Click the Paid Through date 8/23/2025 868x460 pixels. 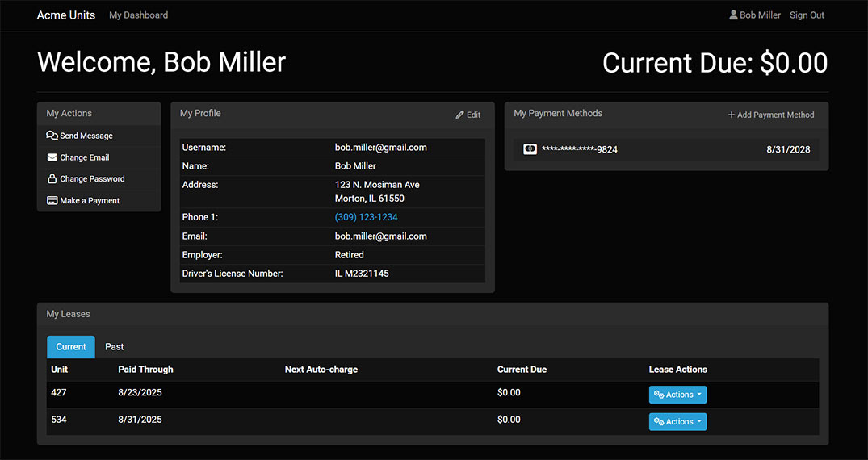tap(140, 392)
